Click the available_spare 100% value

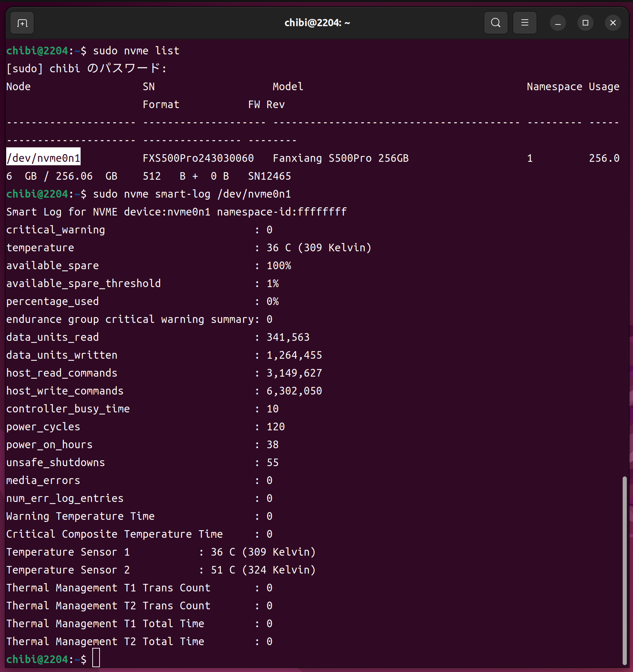[x=279, y=265]
